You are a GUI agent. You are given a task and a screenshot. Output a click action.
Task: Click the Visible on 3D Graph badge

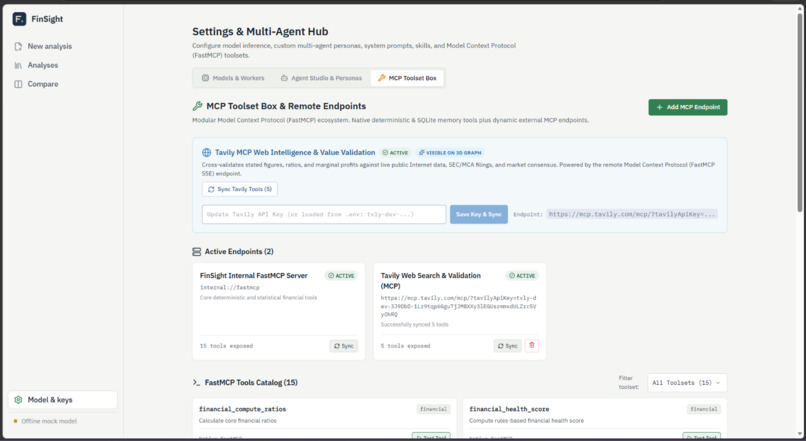[x=450, y=153]
